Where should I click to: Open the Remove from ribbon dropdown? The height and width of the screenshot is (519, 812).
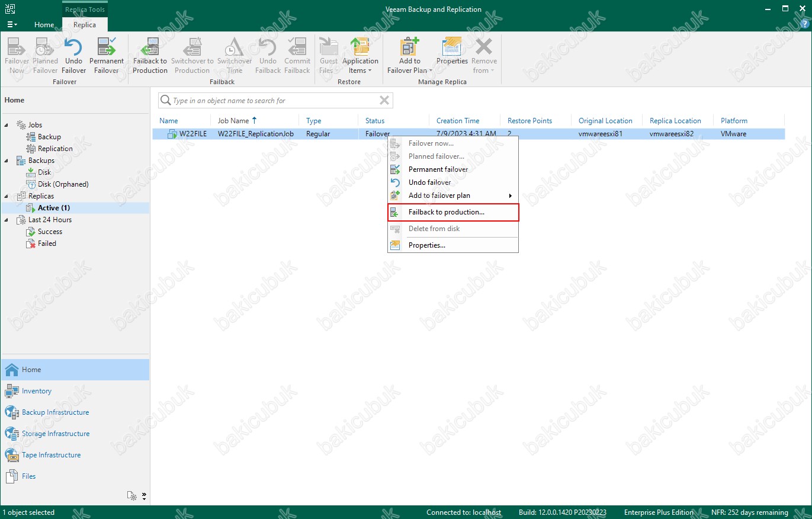point(484,56)
